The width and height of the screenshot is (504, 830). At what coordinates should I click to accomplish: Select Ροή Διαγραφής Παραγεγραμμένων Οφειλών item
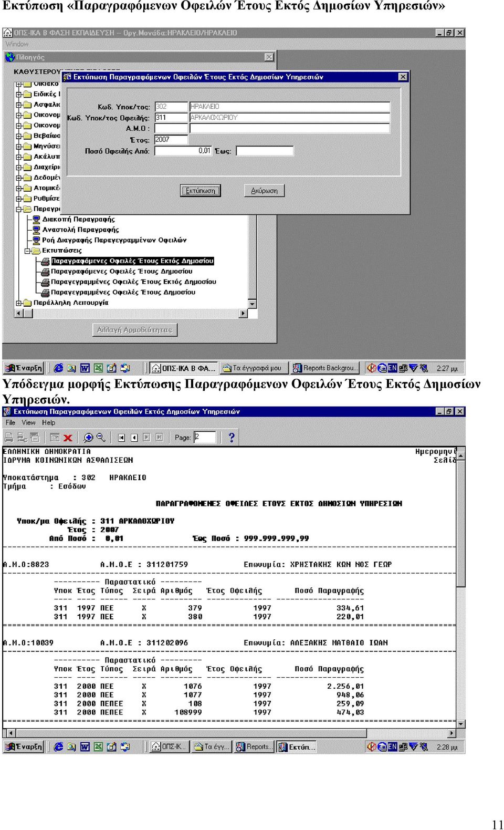(114, 240)
